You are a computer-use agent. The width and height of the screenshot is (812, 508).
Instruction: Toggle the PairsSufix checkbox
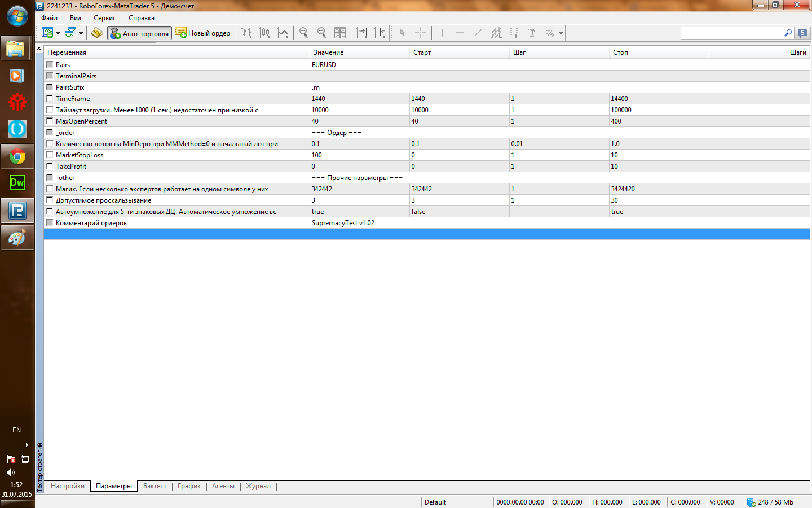[50, 87]
